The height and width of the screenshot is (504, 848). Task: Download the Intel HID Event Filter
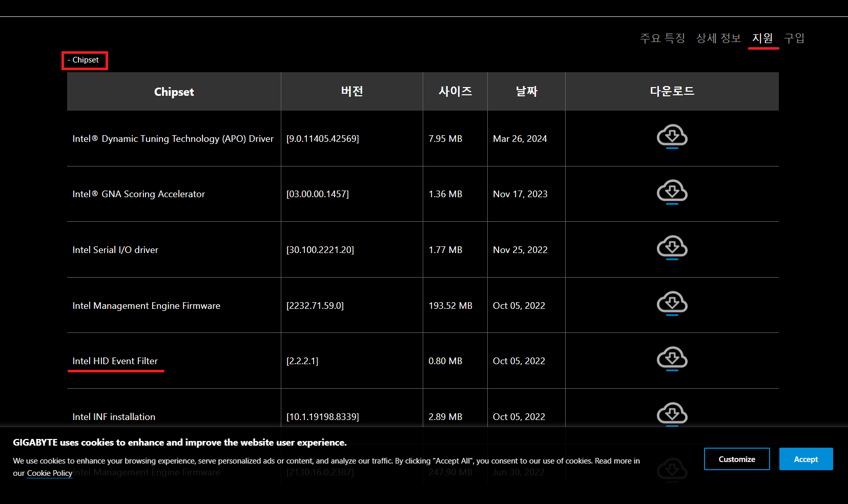click(672, 359)
